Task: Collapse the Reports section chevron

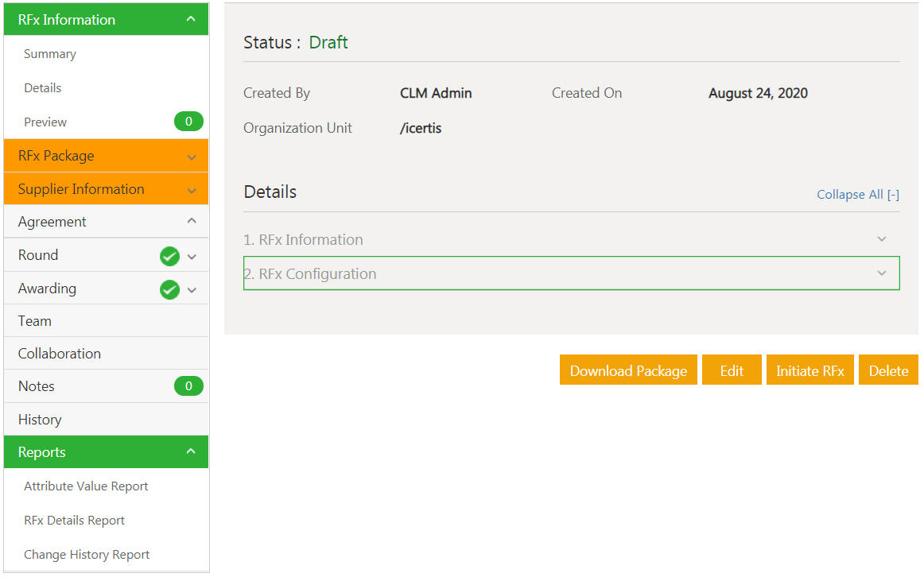Action: [x=191, y=451]
